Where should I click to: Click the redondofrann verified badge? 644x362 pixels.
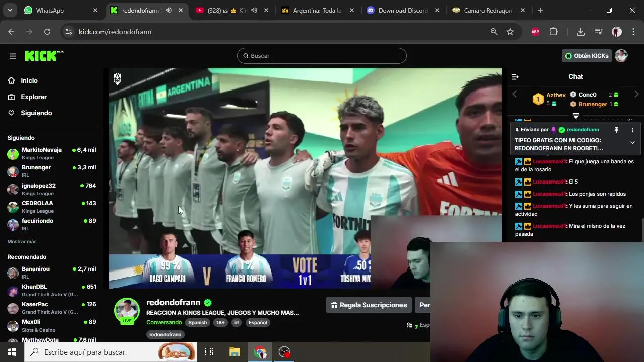pos(208,303)
